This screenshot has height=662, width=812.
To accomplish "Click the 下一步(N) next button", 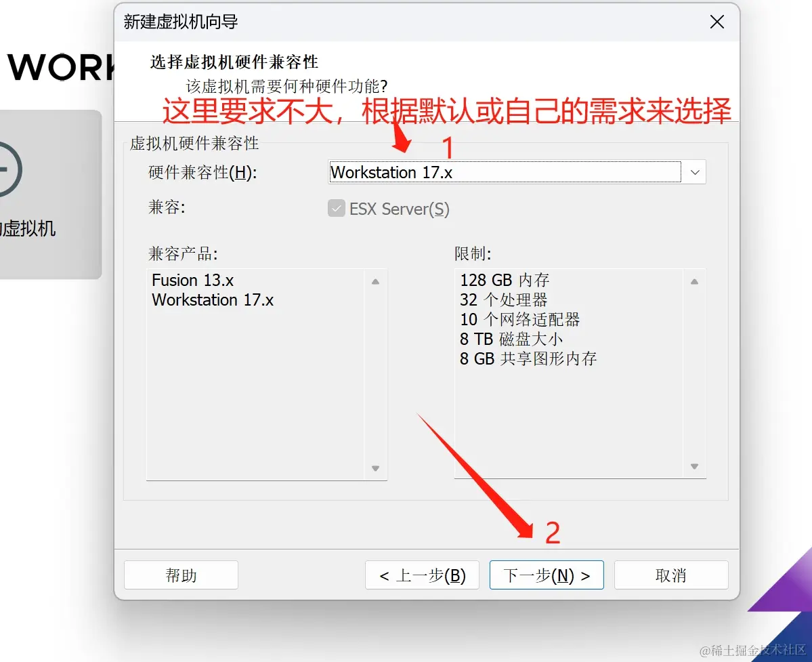I will click(547, 575).
